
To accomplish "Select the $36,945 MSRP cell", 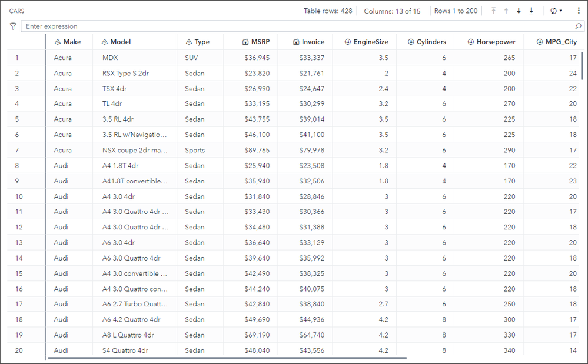I will point(251,58).
